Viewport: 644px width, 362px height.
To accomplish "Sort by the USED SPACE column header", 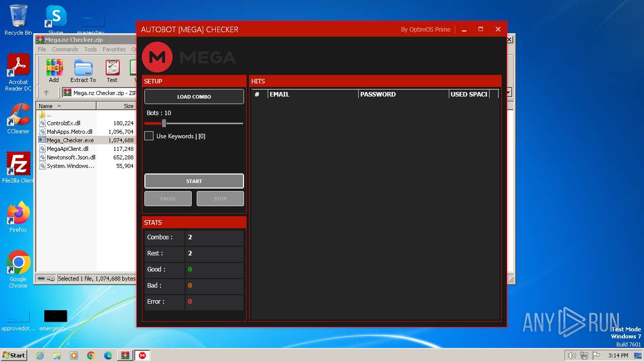I will 469,94.
